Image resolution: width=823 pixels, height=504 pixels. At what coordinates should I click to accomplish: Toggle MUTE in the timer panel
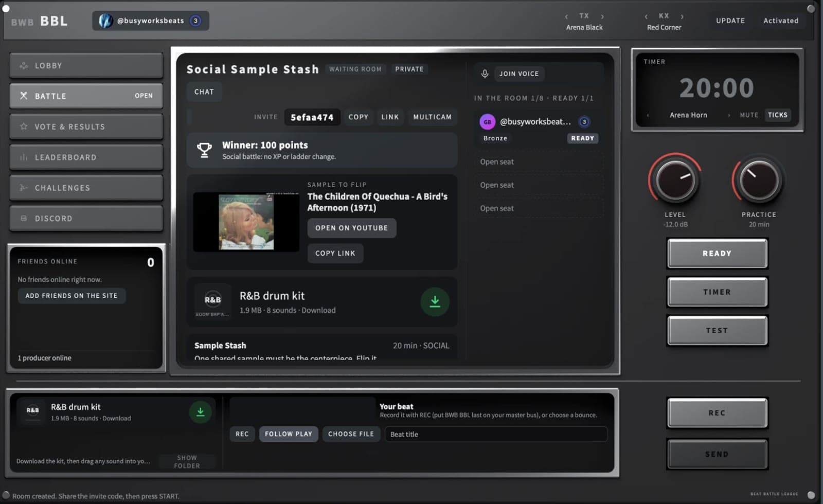pos(749,115)
